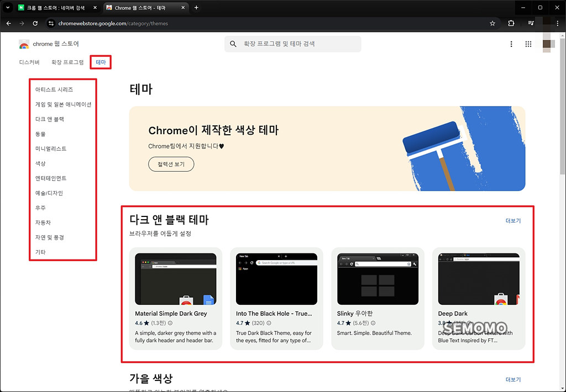Open media control icon in toolbar
Image resolution: width=566 pixels, height=392 pixels.
tap(531, 23)
